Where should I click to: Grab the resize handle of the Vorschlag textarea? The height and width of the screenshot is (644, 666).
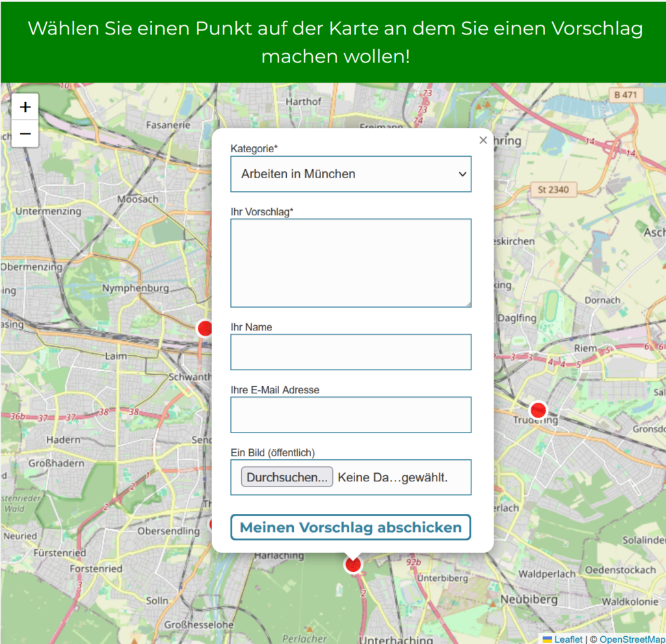coord(468,304)
